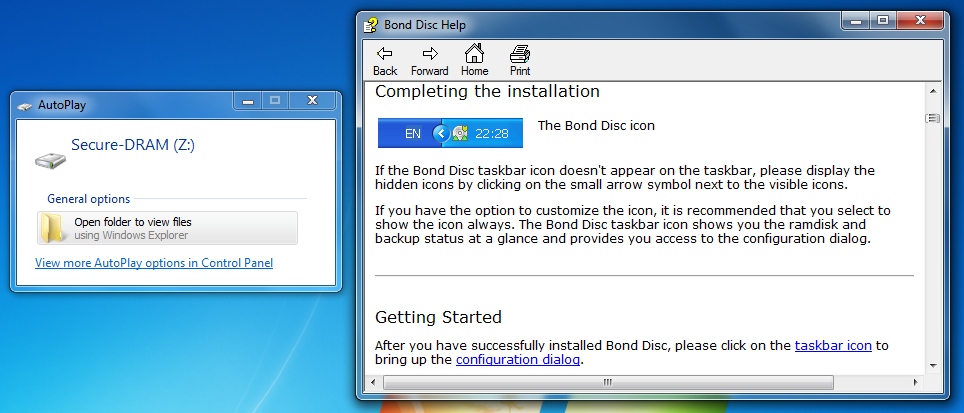Click the AutoPlay title bar drive icon
This screenshot has height=413, width=964.
[x=25, y=106]
